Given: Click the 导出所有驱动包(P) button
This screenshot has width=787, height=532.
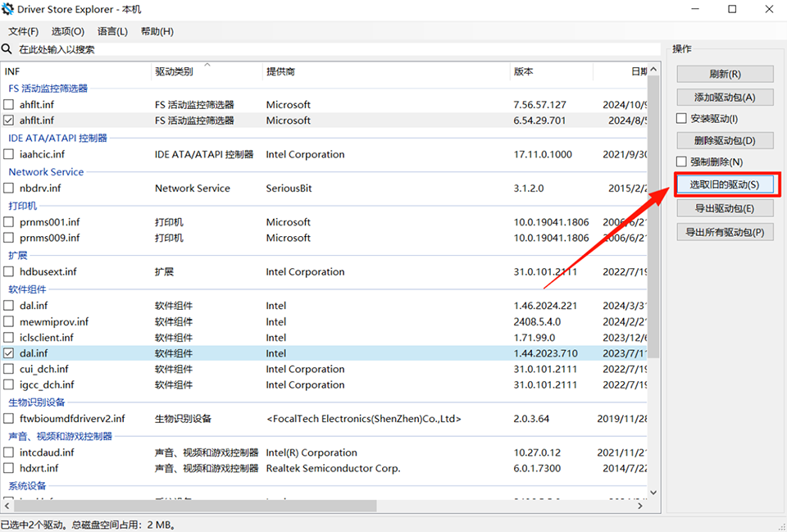Looking at the screenshot, I should pyautogui.click(x=725, y=232).
